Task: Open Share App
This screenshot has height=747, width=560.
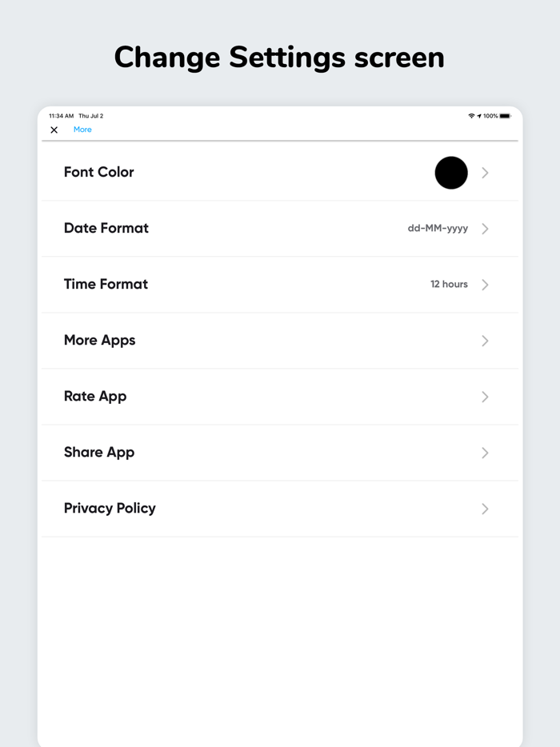Action: coord(99,453)
